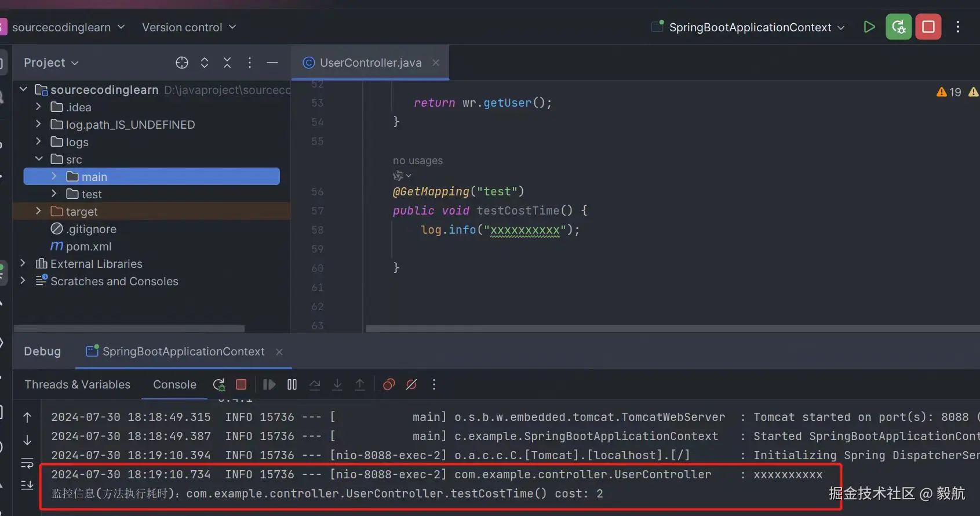
Task: Click the Step Out debug icon
Action: [360, 384]
